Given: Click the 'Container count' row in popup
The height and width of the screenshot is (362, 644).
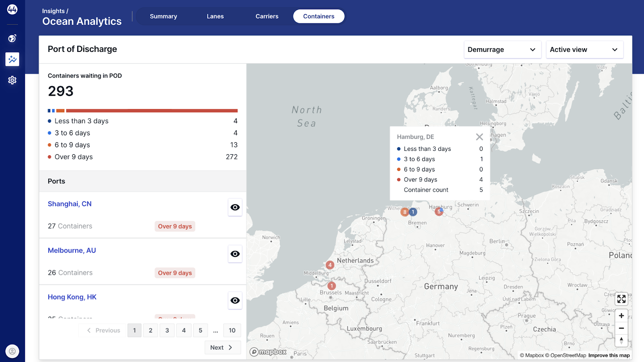Looking at the screenshot, I should coord(440,190).
